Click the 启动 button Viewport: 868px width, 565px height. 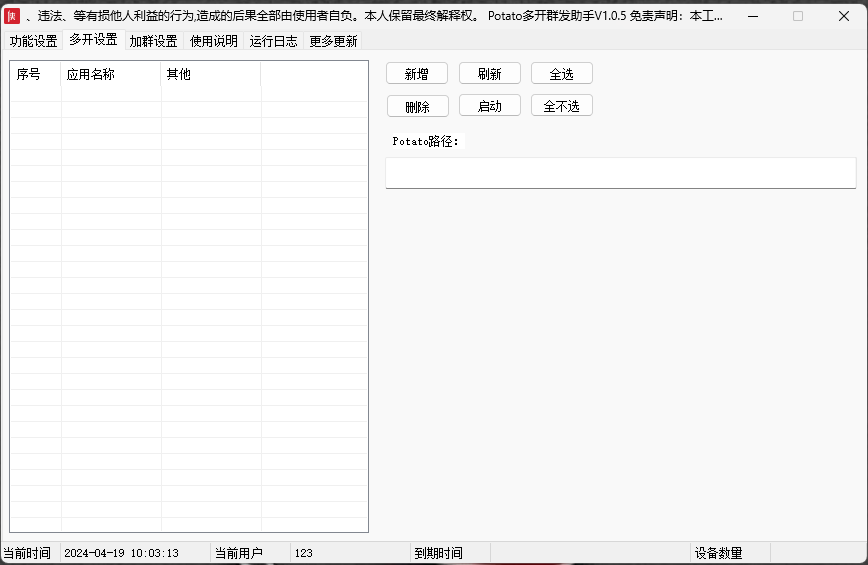tap(489, 106)
